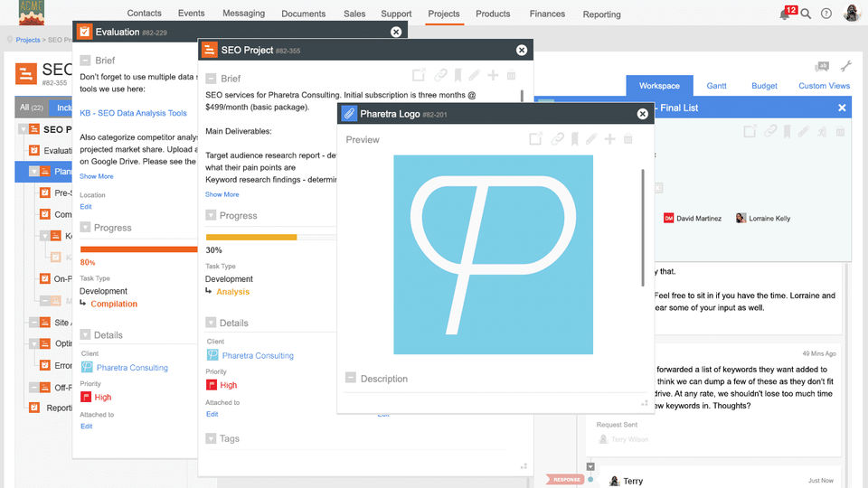Bookmark the Pharetra Logo file
868x488 pixels.
click(x=575, y=139)
